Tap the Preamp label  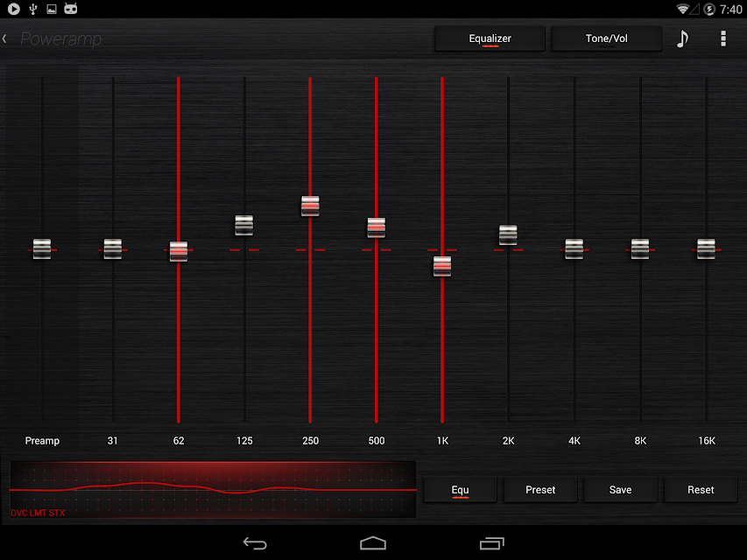click(x=42, y=441)
